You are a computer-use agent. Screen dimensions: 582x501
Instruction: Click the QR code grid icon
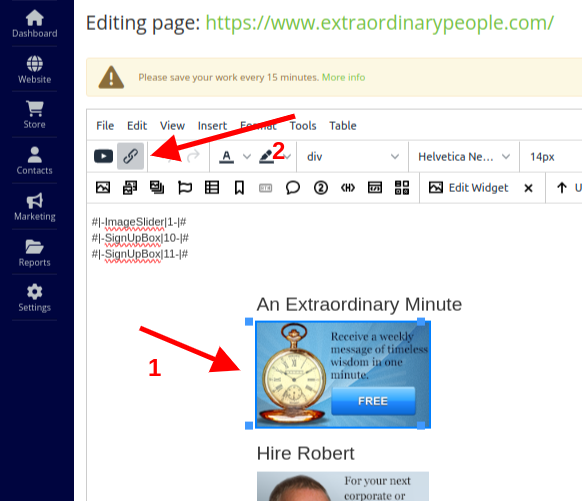(402, 187)
